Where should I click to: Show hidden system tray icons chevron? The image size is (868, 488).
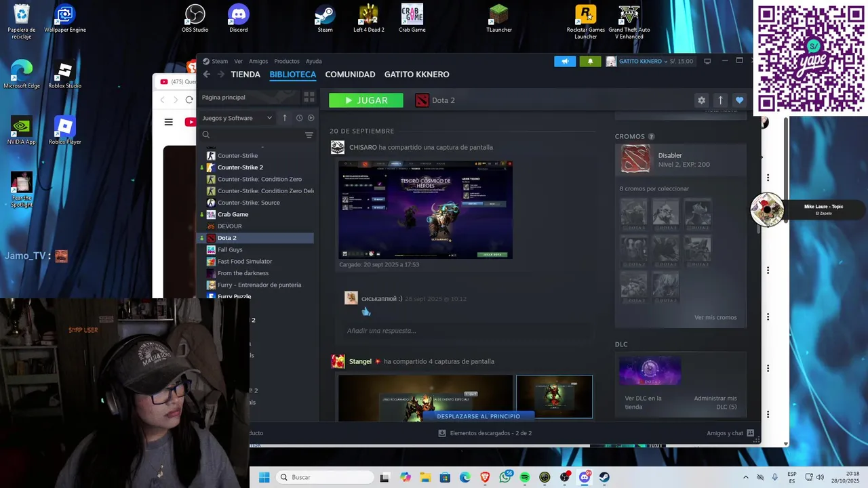point(746,477)
